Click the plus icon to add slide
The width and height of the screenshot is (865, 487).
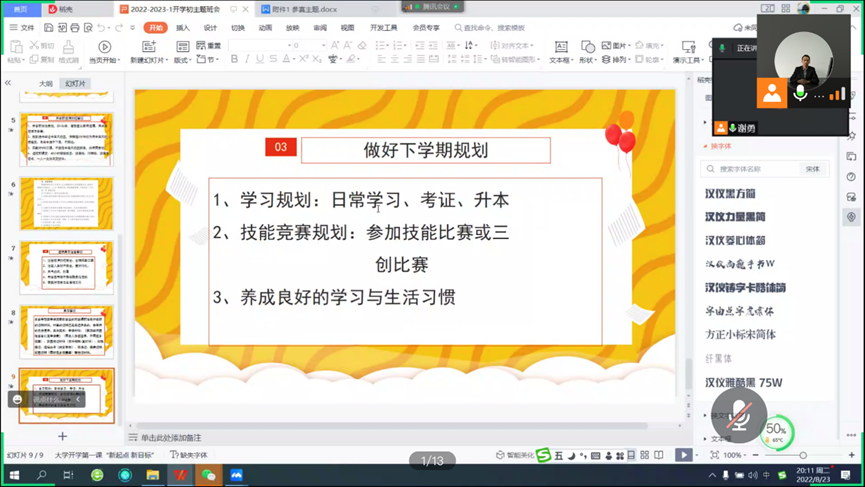(x=62, y=436)
